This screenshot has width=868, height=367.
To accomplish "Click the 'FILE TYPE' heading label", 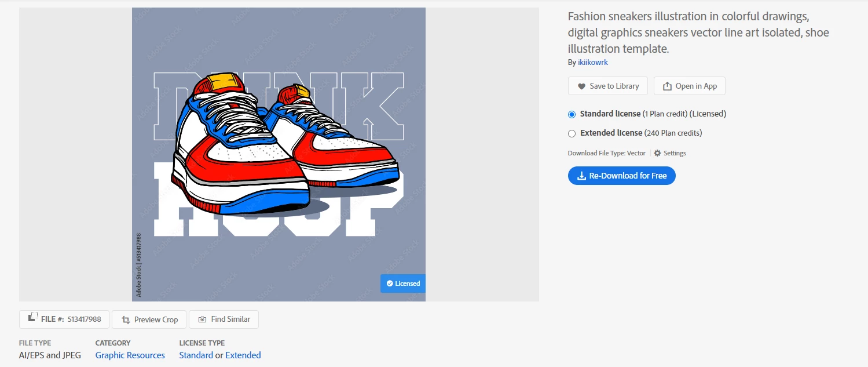I will point(35,343).
